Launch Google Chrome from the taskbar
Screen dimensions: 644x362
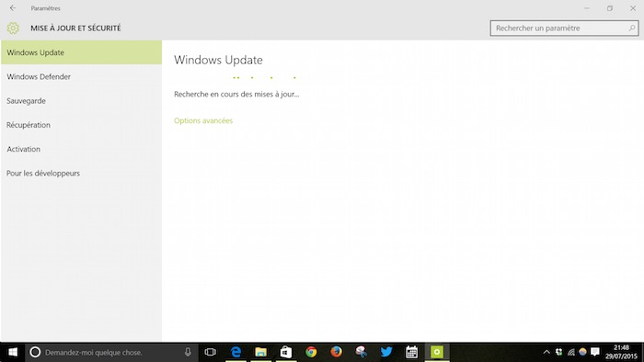coord(311,352)
